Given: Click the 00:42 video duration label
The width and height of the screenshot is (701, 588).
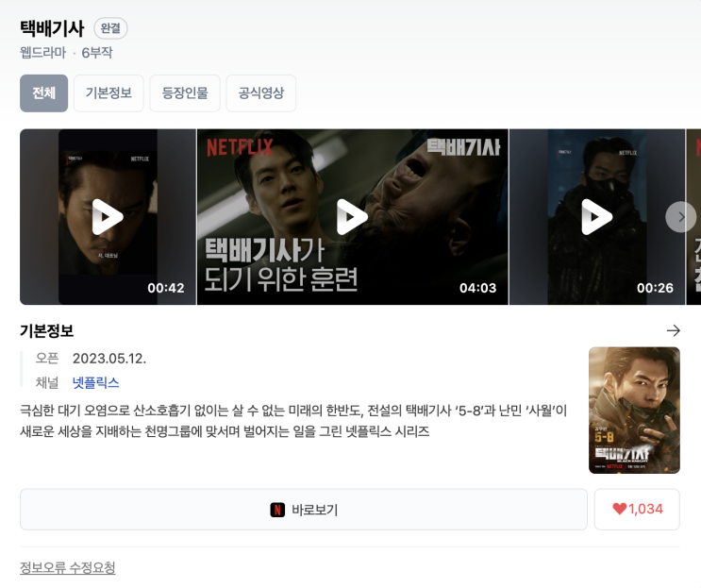Looking at the screenshot, I should click(x=166, y=288).
